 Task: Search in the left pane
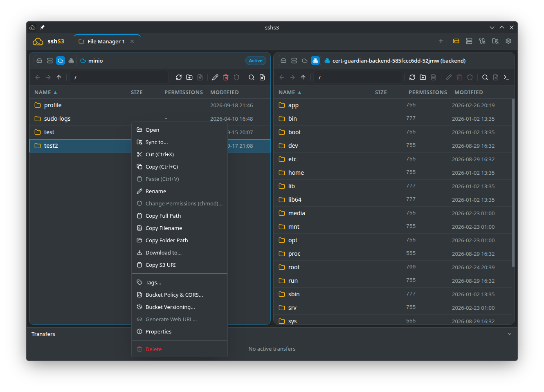252,77
